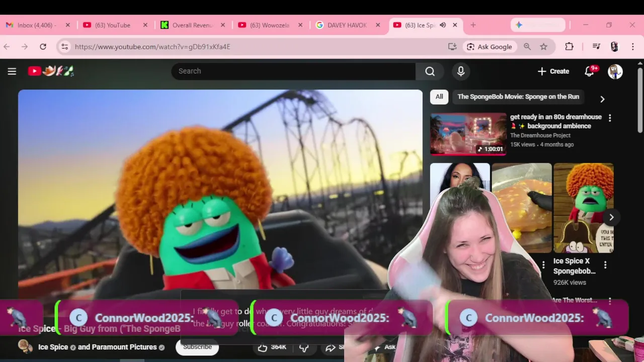
Task: Open the Ice Spice channel avatar
Action: (x=25, y=347)
